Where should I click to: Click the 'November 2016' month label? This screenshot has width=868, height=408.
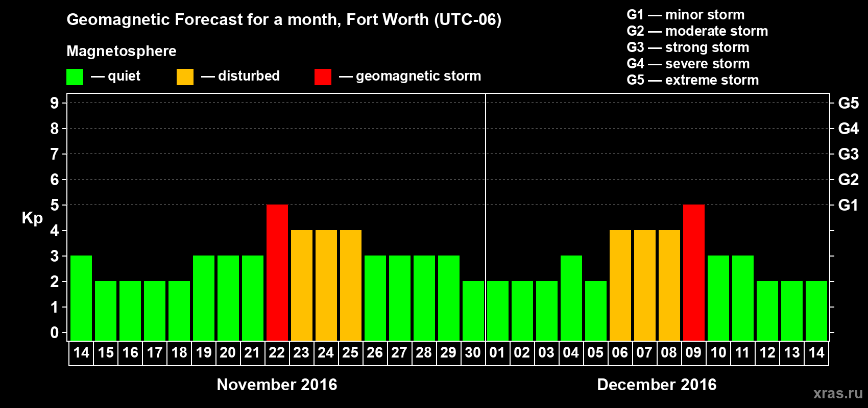pos(277,384)
